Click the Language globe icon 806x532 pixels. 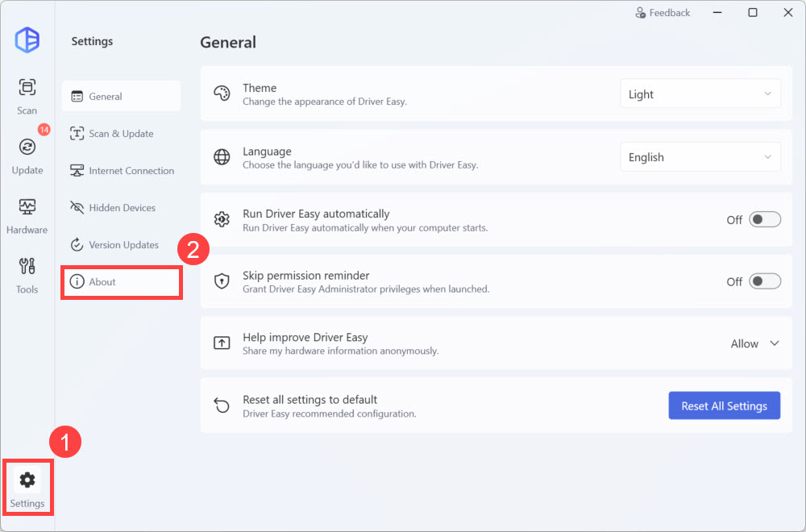click(x=222, y=156)
